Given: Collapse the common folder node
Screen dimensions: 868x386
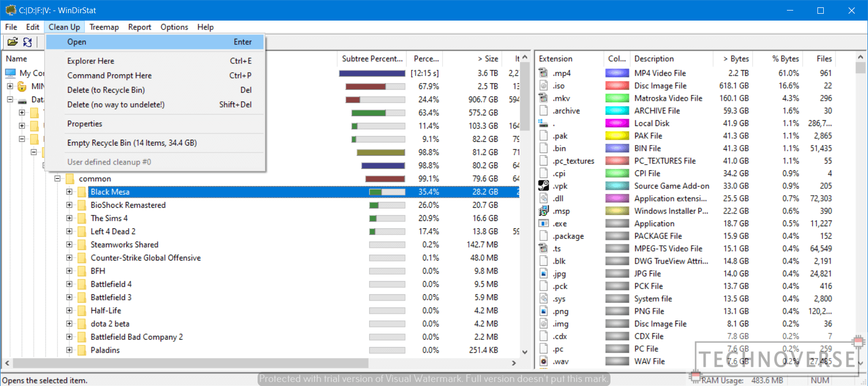Looking at the screenshot, I should [x=57, y=179].
